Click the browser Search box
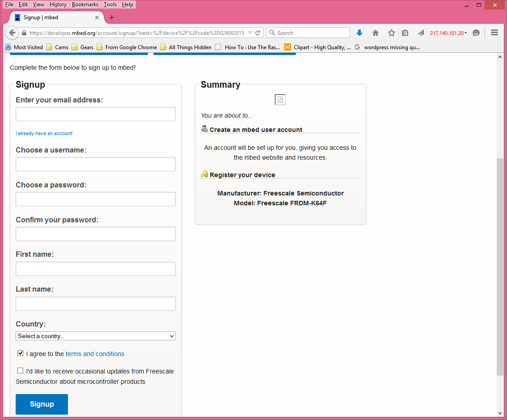 click(x=308, y=33)
